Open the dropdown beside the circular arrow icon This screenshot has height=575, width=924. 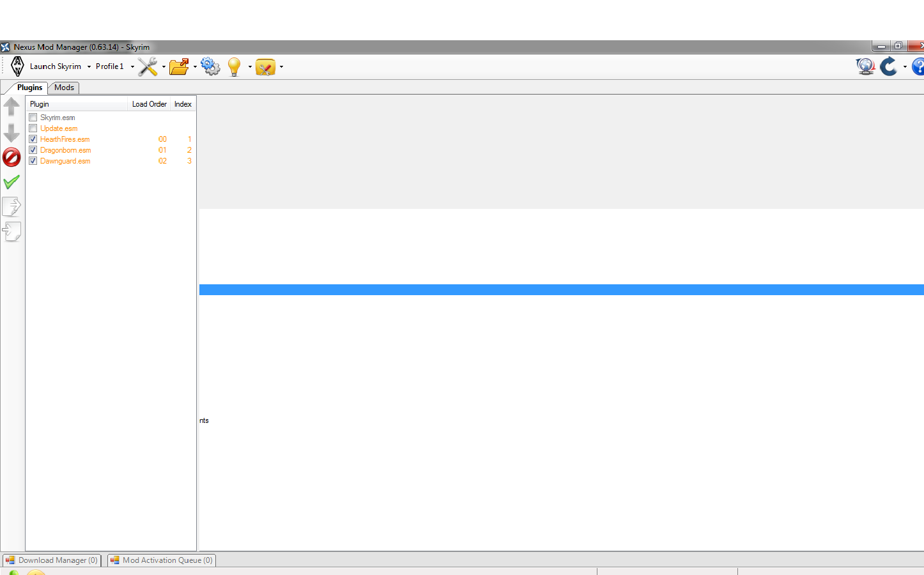[x=905, y=66]
